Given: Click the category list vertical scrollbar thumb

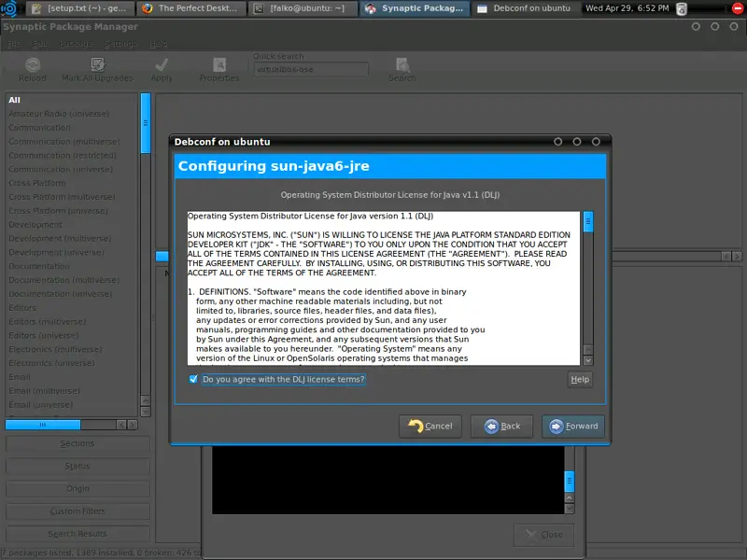Looking at the screenshot, I should tap(146, 123).
